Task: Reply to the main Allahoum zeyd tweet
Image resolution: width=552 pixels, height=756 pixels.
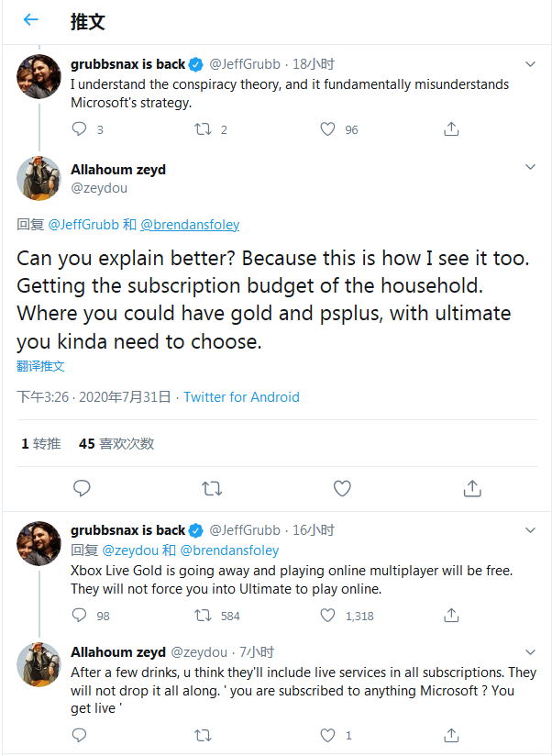Action: pyautogui.click(x=82, y=488)
